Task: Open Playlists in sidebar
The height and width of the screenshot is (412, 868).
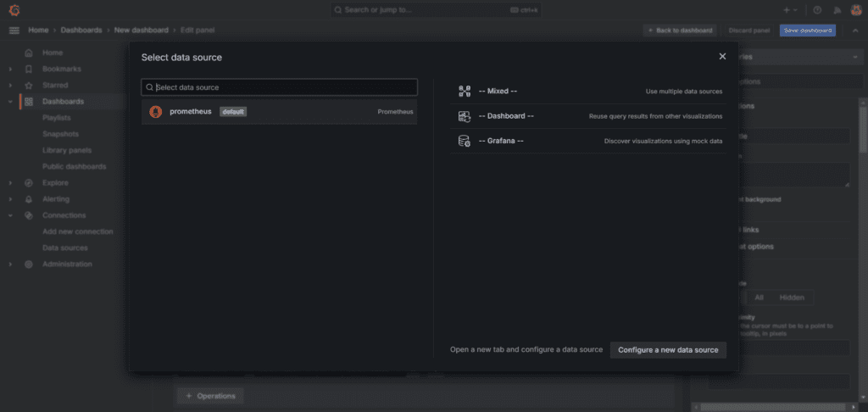Action: (57, 118)
